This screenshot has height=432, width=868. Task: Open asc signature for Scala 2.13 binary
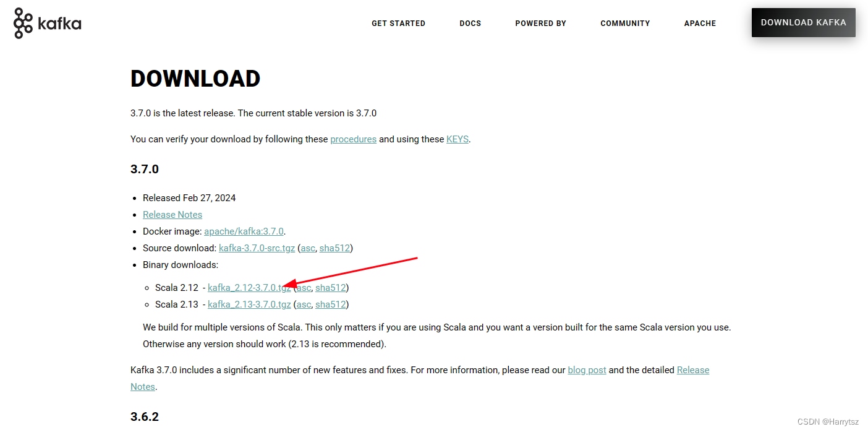click(304, 305)
